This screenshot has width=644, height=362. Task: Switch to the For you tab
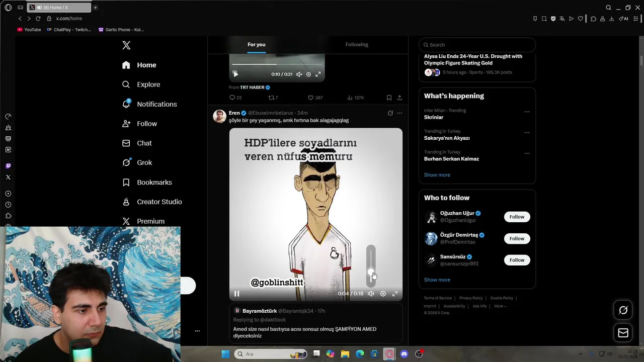point(257,45)
